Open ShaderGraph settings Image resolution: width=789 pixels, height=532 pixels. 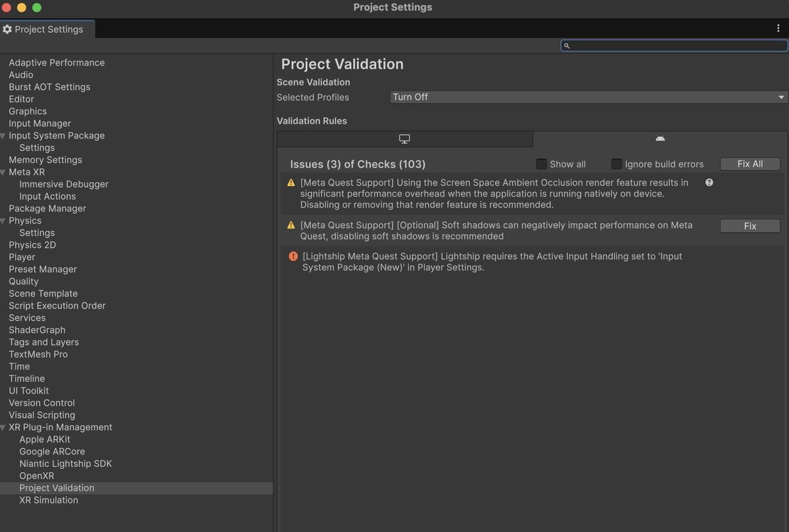click(37, 330)
